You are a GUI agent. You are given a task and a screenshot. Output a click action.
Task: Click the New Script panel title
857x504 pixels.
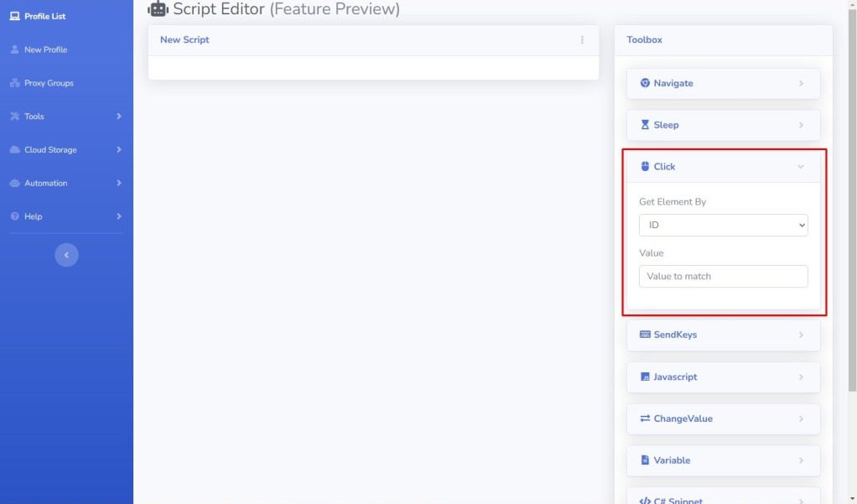[x=184, y=40]
